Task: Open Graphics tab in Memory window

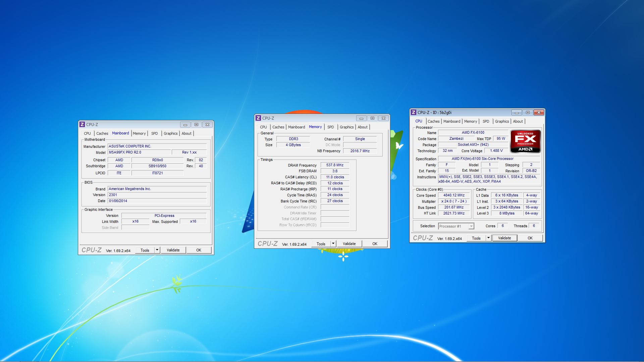Action: pos(346,127)
